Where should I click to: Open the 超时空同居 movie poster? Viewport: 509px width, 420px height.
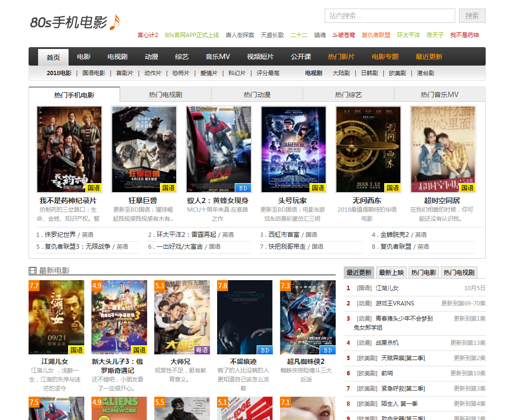(443, 149)
